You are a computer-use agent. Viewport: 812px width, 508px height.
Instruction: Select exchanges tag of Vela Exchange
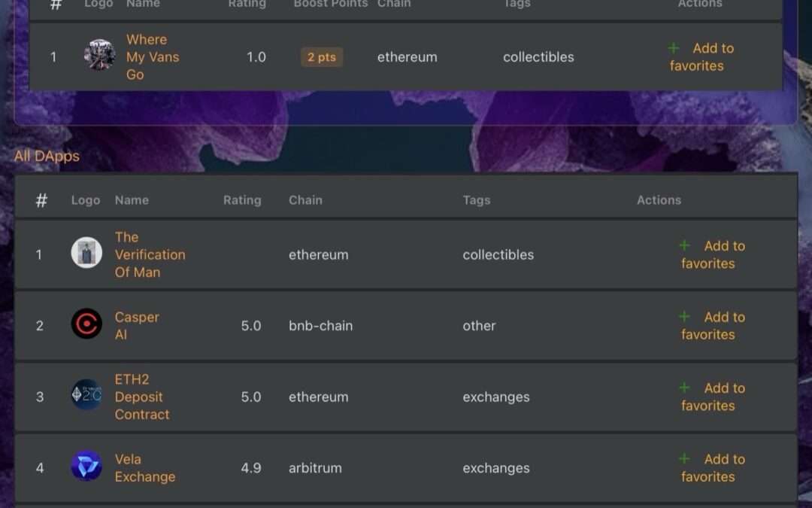(496, 467)
